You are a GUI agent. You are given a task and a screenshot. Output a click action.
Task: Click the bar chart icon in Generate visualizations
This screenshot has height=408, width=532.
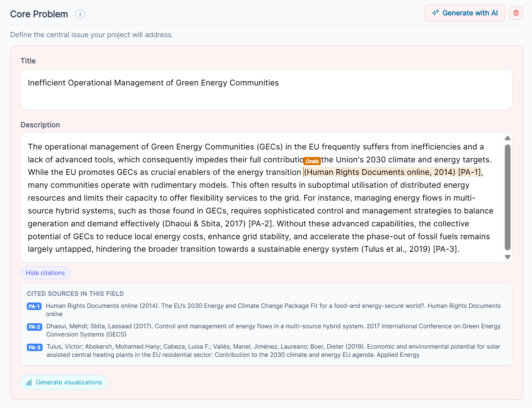29,383
